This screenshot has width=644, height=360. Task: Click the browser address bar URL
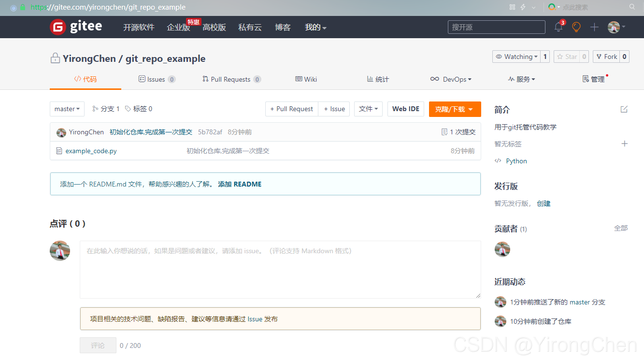tap(108, 7)
